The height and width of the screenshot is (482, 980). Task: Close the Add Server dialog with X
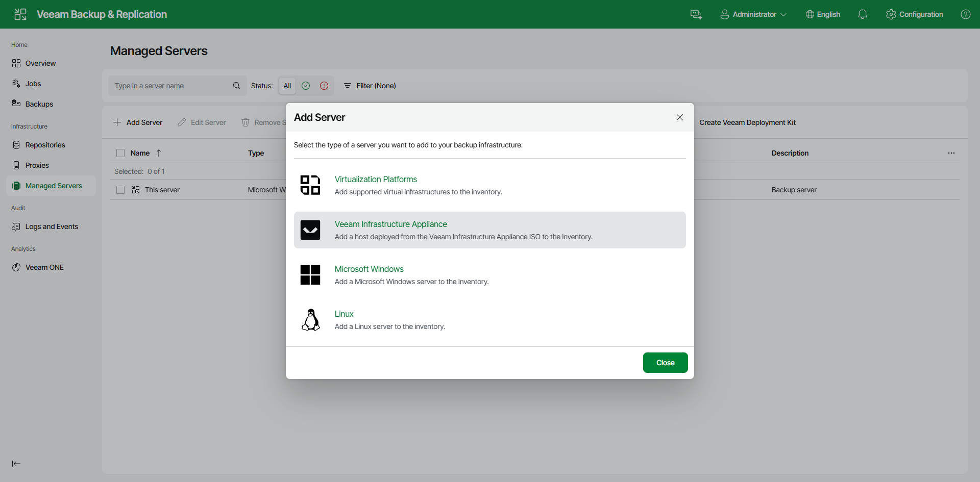680,117
